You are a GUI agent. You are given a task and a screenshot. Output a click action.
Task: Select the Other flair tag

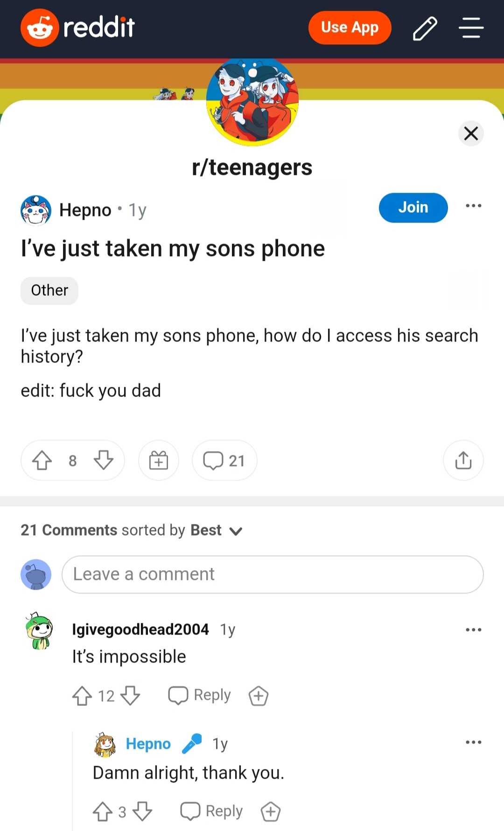49,290
